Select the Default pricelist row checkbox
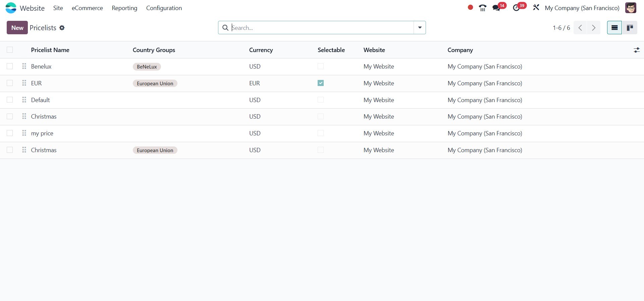644x301 pixels. point(10,100)
